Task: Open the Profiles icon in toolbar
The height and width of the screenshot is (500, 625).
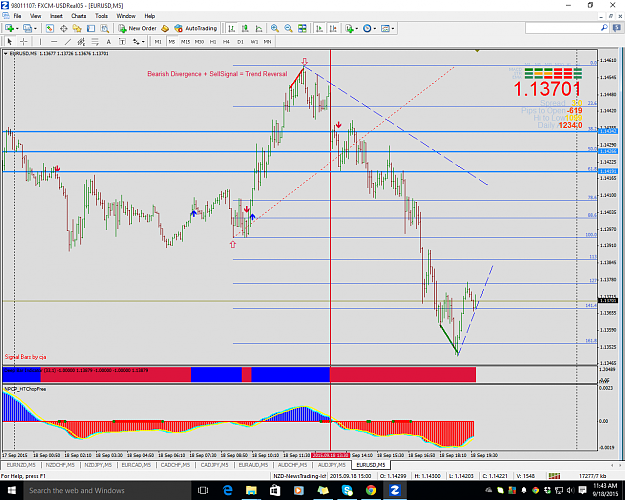Action: (27, 28)
